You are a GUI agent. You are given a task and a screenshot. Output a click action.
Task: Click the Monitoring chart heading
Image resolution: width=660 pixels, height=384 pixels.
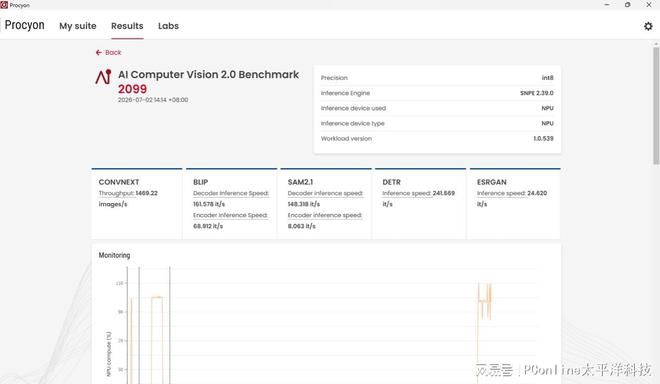(114, 255)
